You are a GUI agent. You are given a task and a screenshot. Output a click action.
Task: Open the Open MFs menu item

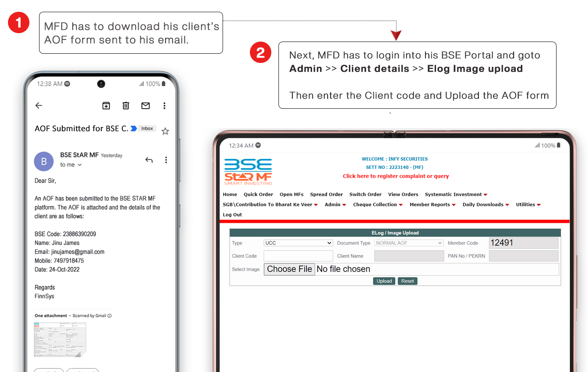point(291,194)
